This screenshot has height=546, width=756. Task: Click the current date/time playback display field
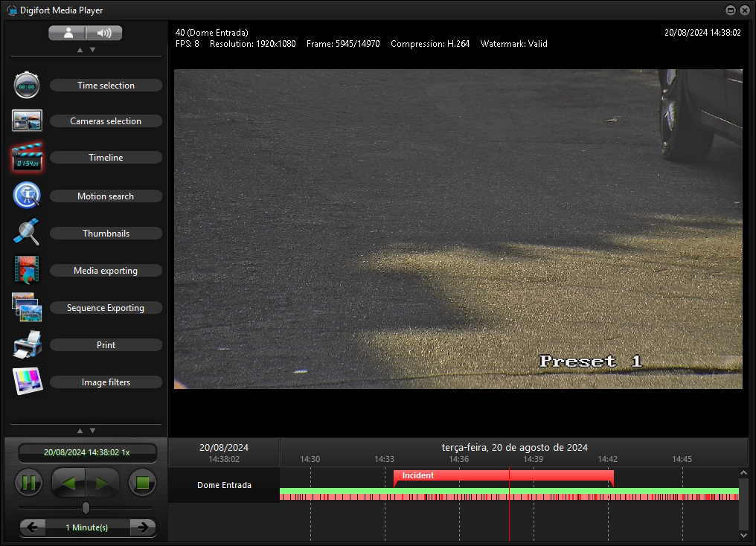click(x=87, y=452)
